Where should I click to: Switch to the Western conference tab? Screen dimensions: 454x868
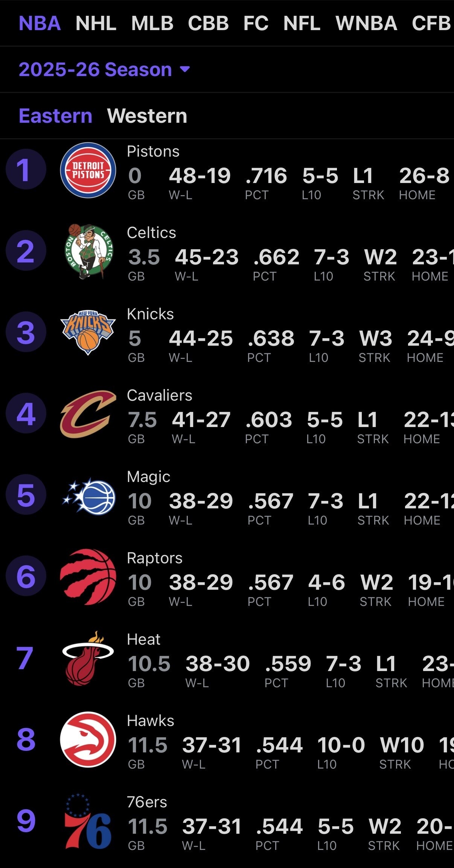tap(147, 116)
